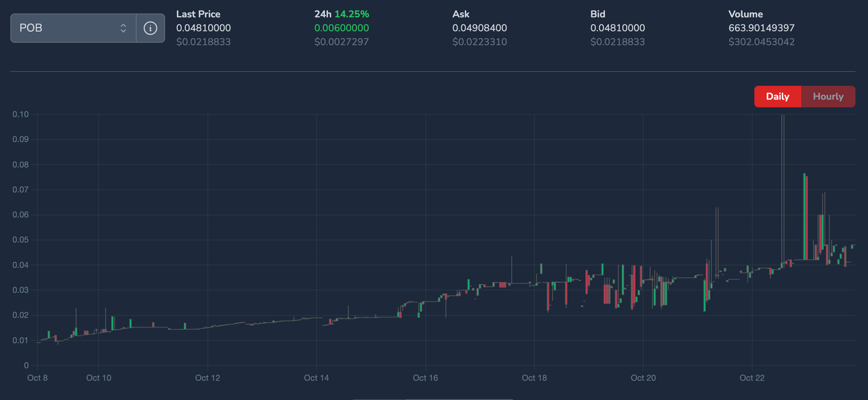Viewport: 868px width, 400px height.
Task: Switch the chart to Hourly view
Action: 828,96
